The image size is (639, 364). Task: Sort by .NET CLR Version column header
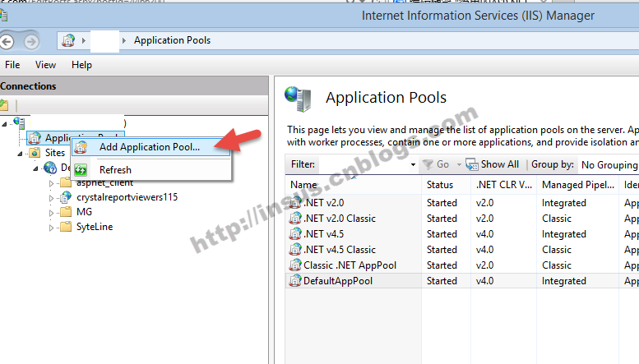(x=503, y=185)
